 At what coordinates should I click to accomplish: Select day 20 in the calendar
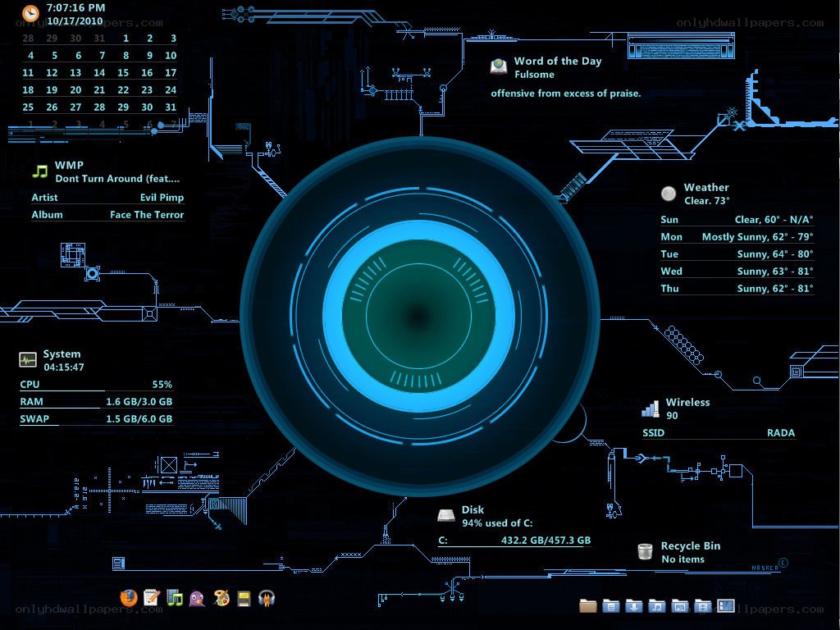75,90
